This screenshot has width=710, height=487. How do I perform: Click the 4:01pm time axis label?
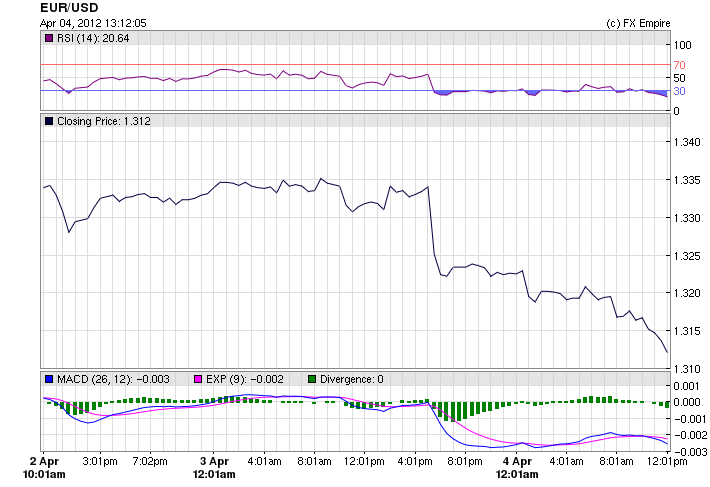click(x=415, y=462)
